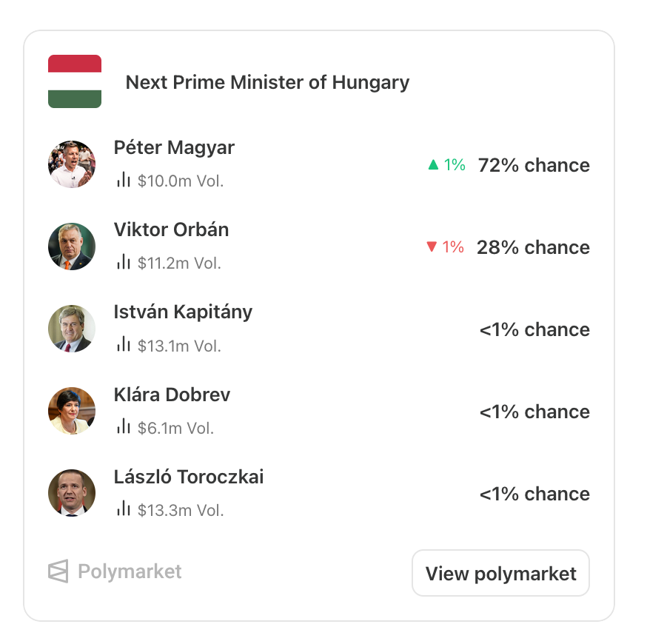Click the green up arrow beside 72% chance

click(x=434, y=165)
